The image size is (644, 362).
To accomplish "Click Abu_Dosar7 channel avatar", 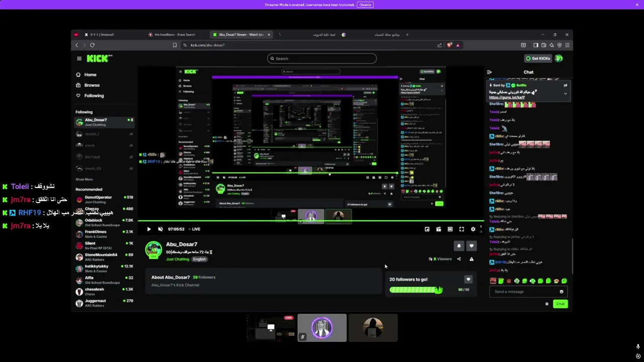I will [x=154, y=250].
